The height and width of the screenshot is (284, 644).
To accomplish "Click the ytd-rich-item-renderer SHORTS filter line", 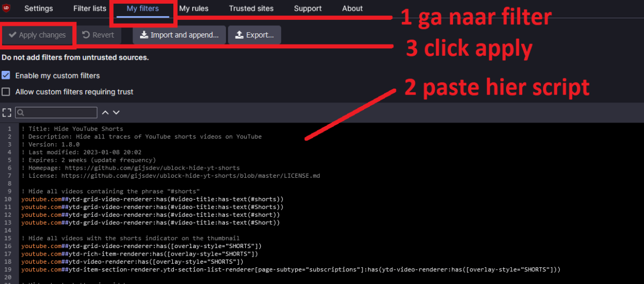I will [140, 253].
